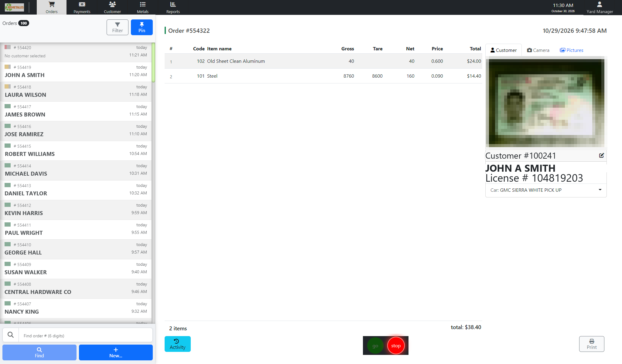Click the Orders count badge 100
This screenshot has width=622, height=364.
click(x=24, y=23)
